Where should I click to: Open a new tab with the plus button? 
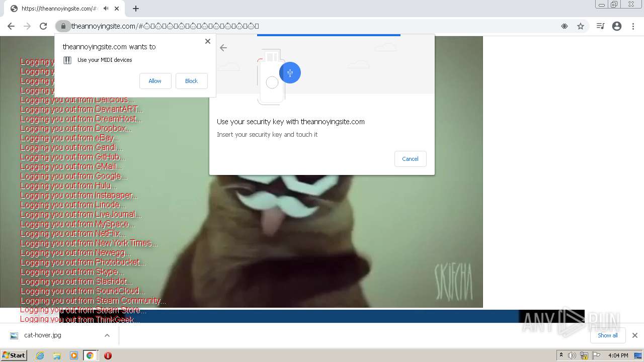pyautogui.click(x=136, y=9)
